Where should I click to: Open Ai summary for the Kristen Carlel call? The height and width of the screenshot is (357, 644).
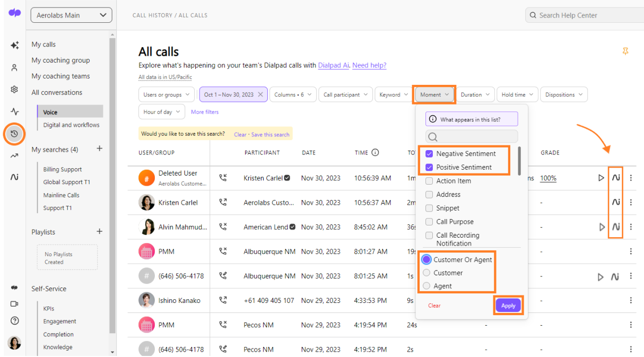(616, 202)
